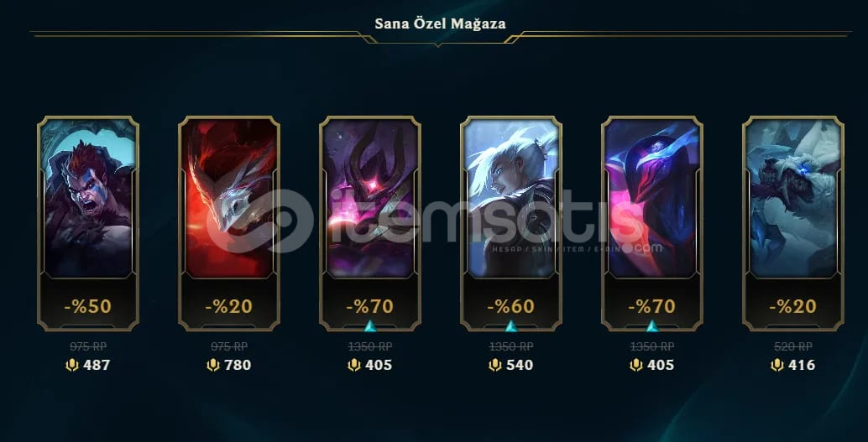Click the teal gem icon under first -%70
868x442 pixels.
(370, 325)
